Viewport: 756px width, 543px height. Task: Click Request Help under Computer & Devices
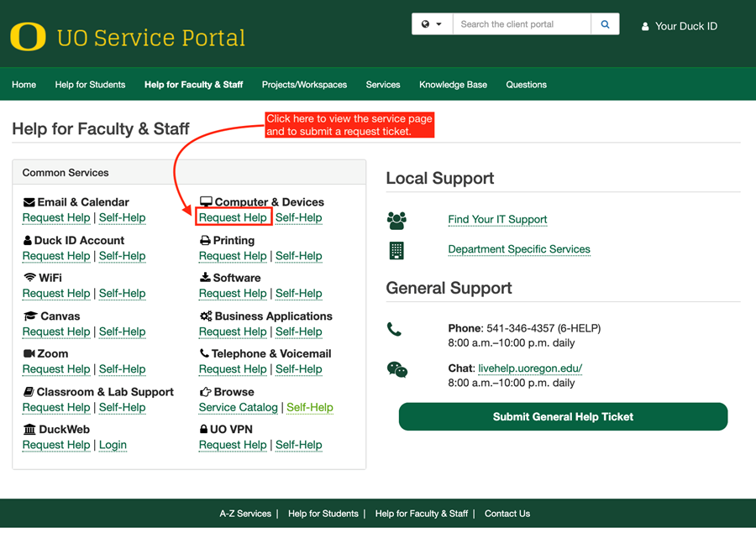[x=233, y=217]
